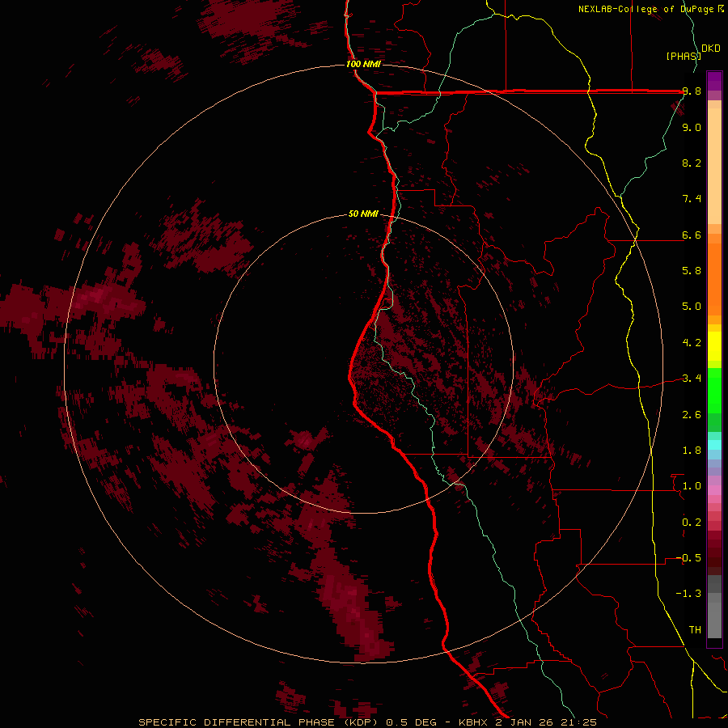Click the 5.0 value on the color scale

[x=692, y=307]
